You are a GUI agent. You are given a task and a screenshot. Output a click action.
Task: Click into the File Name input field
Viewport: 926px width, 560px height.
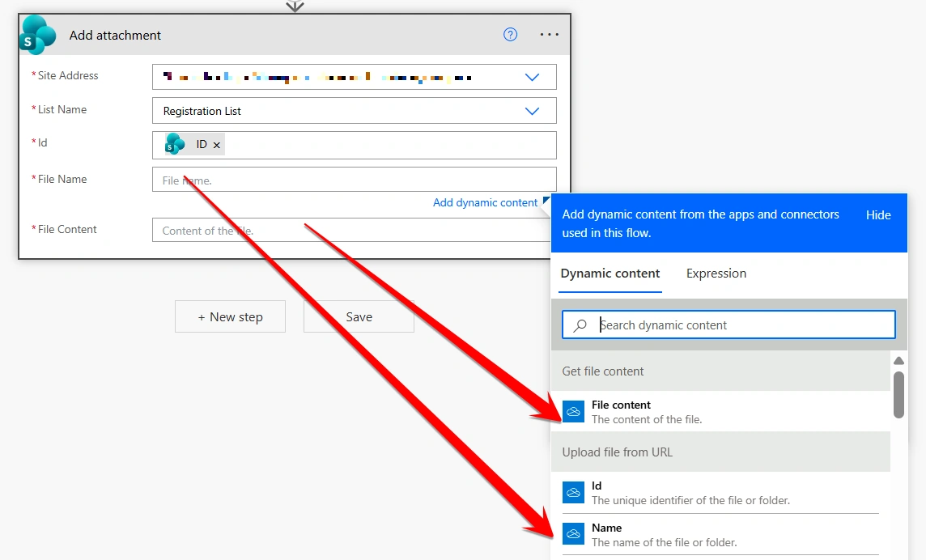point(355,180)
